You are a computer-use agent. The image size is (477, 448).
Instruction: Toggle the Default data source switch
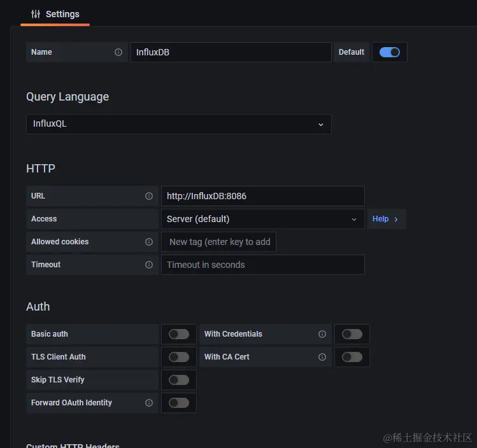click(389, 52)
